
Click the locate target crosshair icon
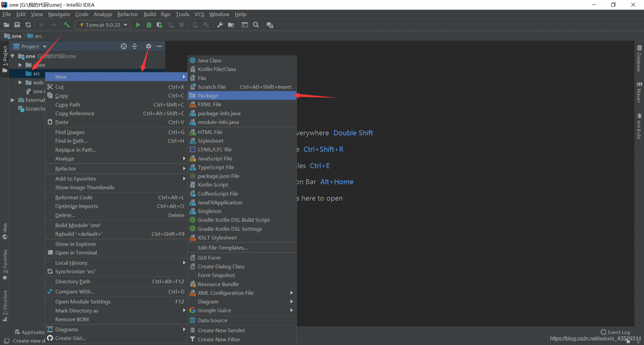[x=124, y=46]
